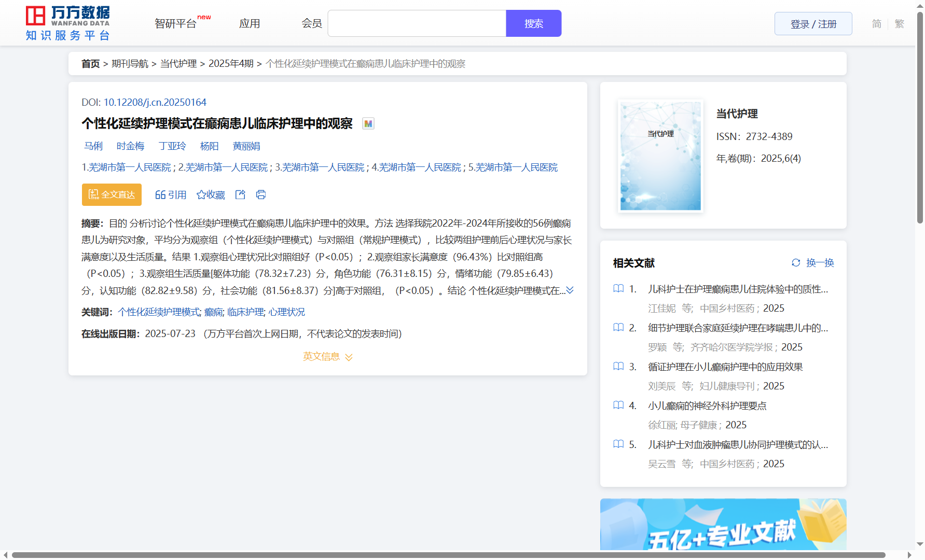This screenshot has height=560, width=925.
Task: Click the Wanfang Data logo
Action: point(68,23)
